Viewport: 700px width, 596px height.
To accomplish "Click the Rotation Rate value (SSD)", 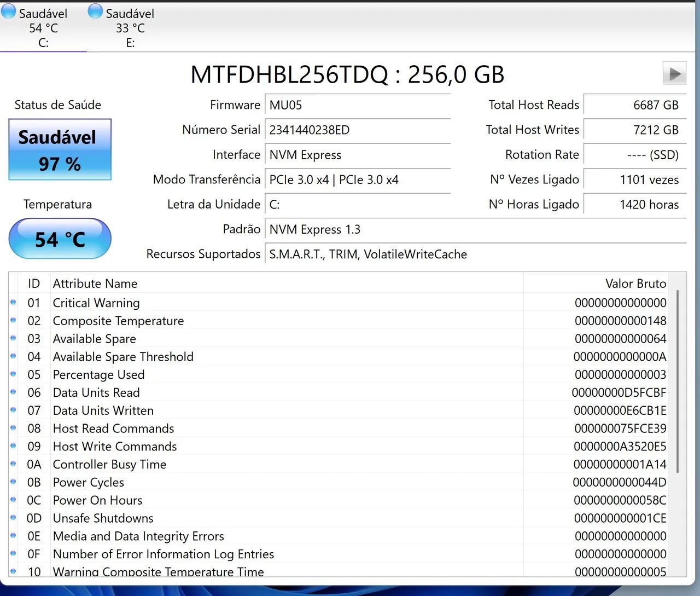I will [634, 155].
